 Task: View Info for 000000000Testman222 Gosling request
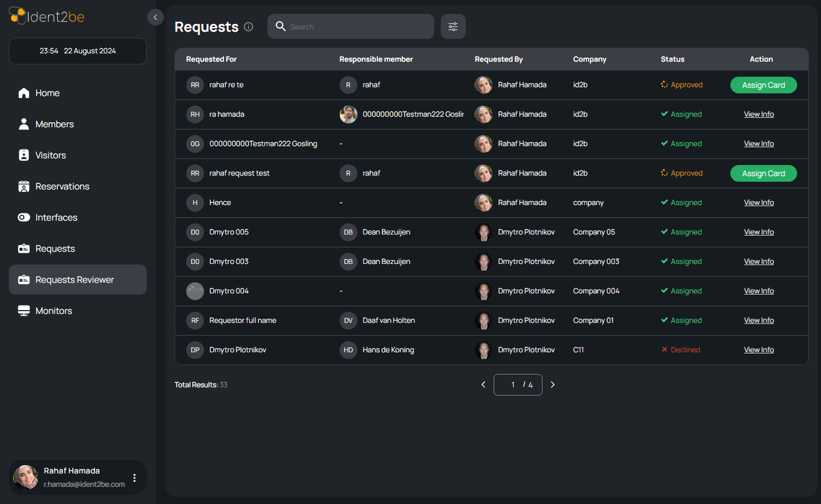pos(759,143)
